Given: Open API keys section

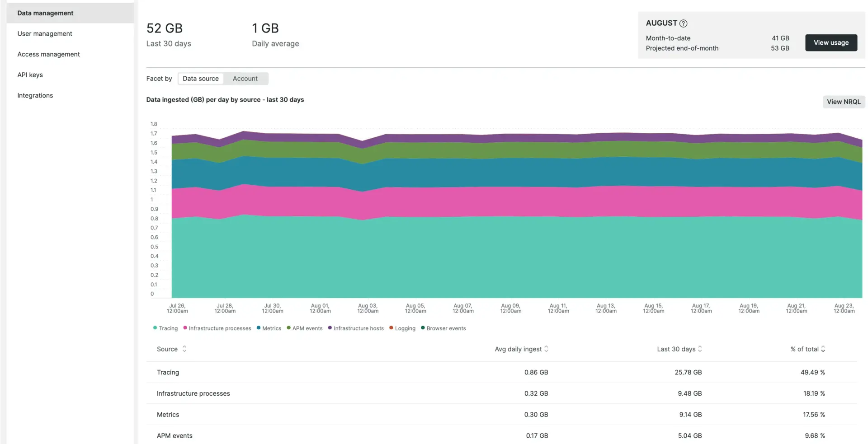Looking at the screenshot, I should [30, 75].
